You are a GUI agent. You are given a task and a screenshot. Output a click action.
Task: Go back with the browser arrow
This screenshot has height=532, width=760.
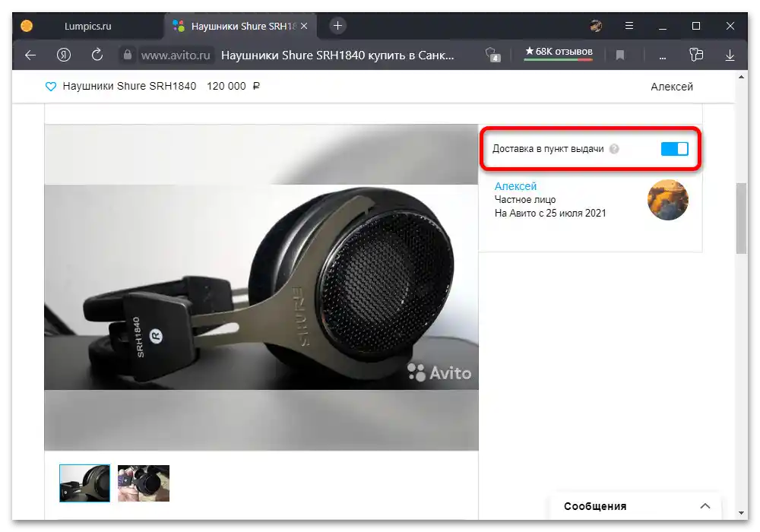click(x=30, y=55)
